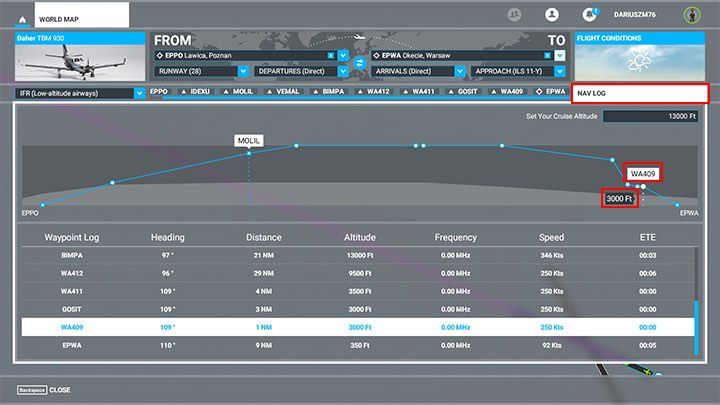
Task: Expand the APPROACH (ILS 11-Y) dropdown
Action: coord(560,72)
